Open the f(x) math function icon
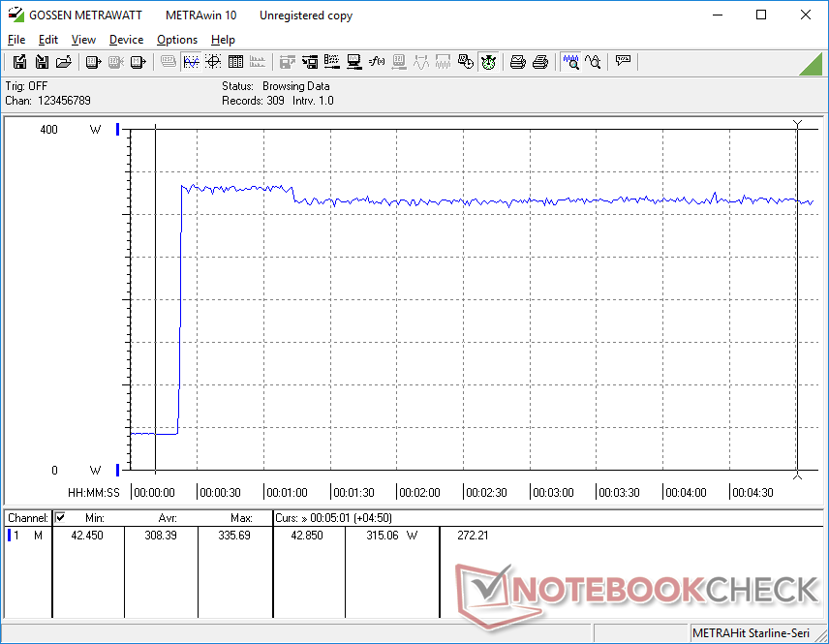This screenshot has height=644, width=829. (x=377, y=62)
